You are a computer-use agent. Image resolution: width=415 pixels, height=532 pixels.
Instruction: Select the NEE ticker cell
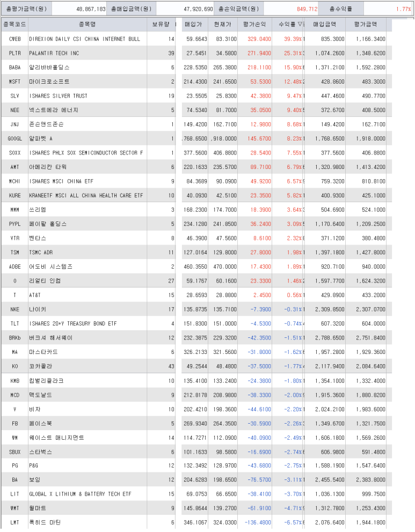pyautogui.click(x=14, y=110)
